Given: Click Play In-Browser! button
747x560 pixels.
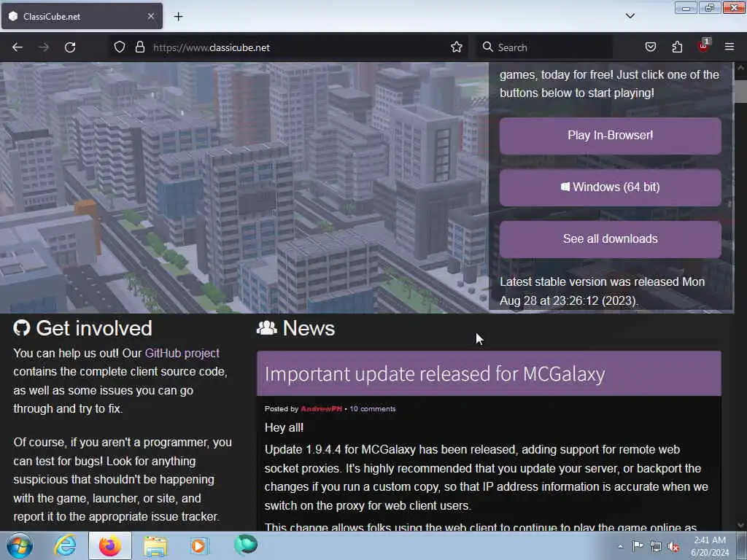Looking at the screenshot, I should (x=610, y=136).
